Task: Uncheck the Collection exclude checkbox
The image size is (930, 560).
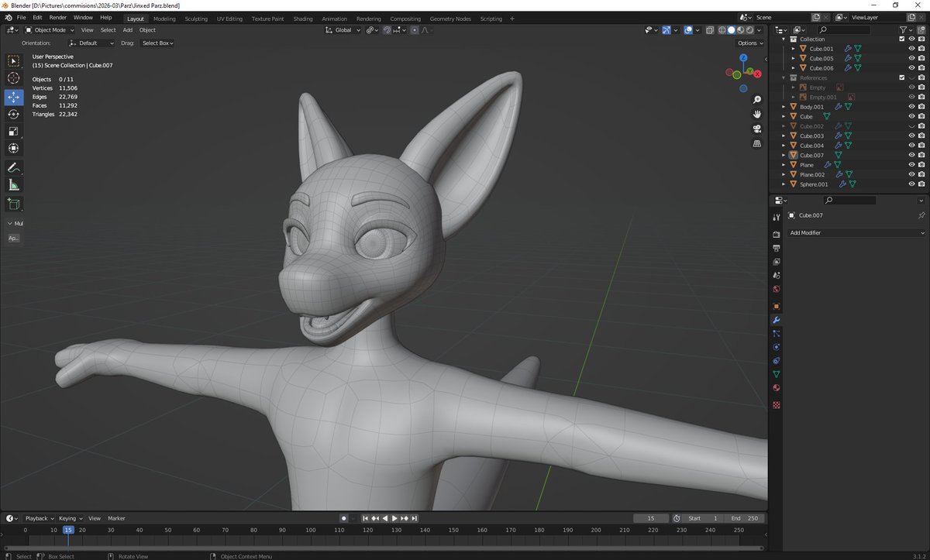Action: coord(901,39)
